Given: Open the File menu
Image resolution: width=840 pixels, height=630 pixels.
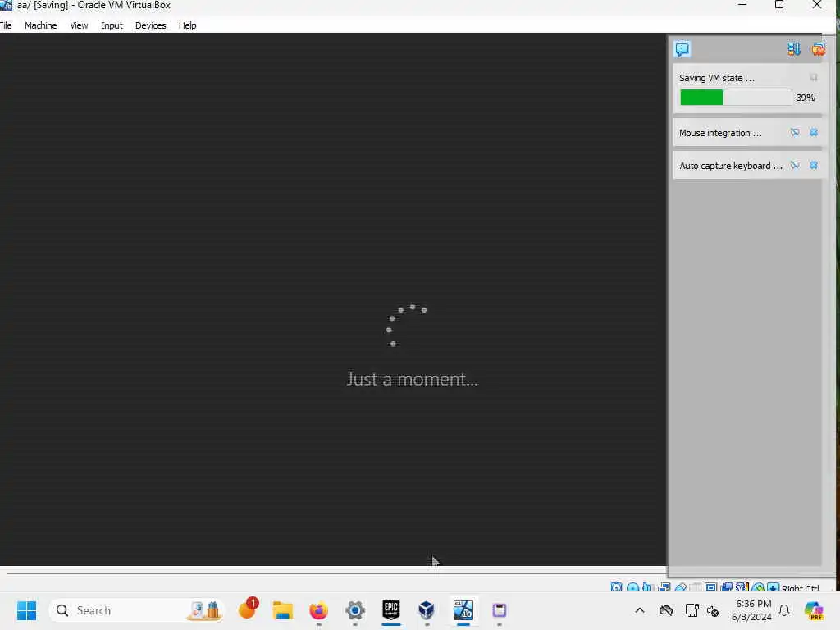Looking at the screenshot, I should [6, 25].
